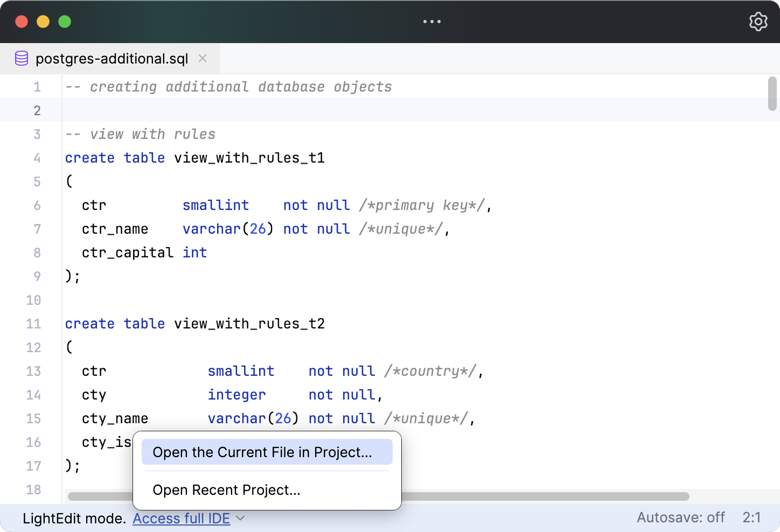The image size is (780, 532).
Task: Click line number 4 in the gutter
Action: [x=37, y=158]
